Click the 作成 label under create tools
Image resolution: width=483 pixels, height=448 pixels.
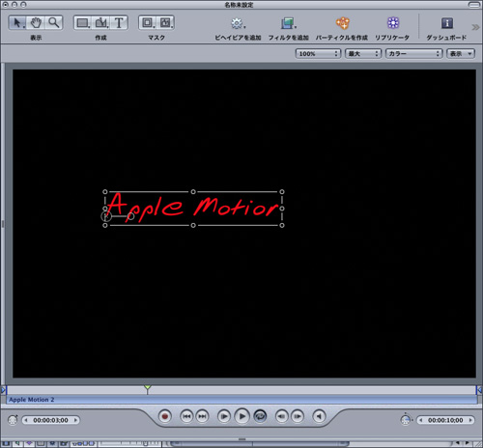click(x=100, y=38)
